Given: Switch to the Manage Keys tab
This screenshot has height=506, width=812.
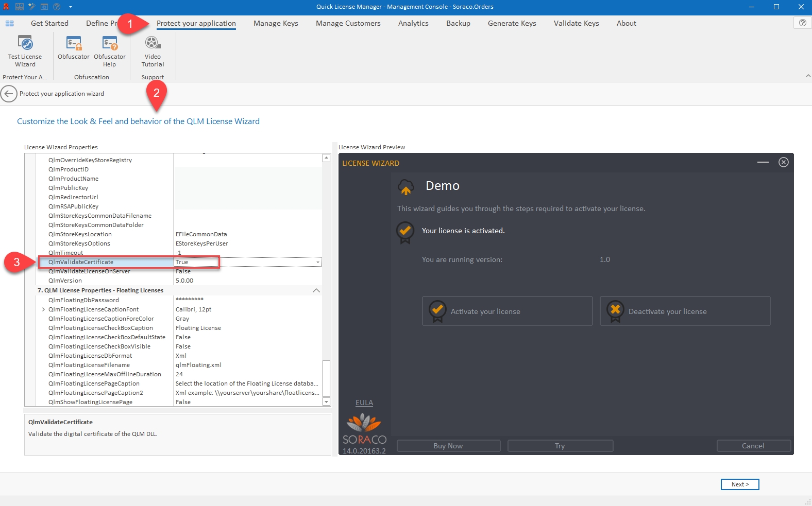Looking at the screenshot, I should pyautogui.click(x=276, y=23).
